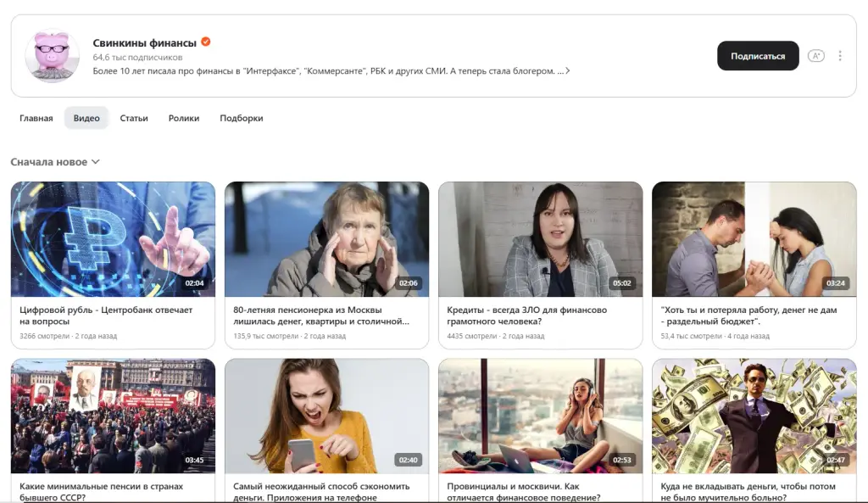Select the Видео tab
This screenshot has width=868, height=503.
click(x=86, y=118)
